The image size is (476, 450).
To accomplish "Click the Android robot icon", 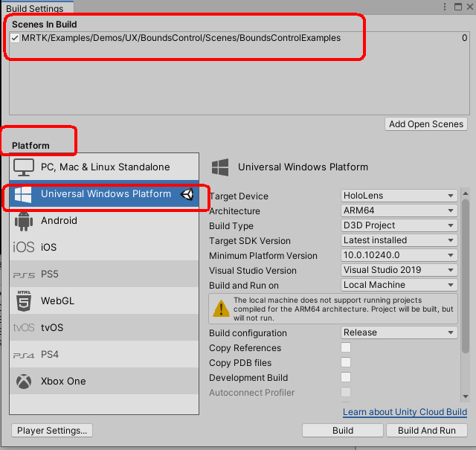I will [x=24, y=221].
